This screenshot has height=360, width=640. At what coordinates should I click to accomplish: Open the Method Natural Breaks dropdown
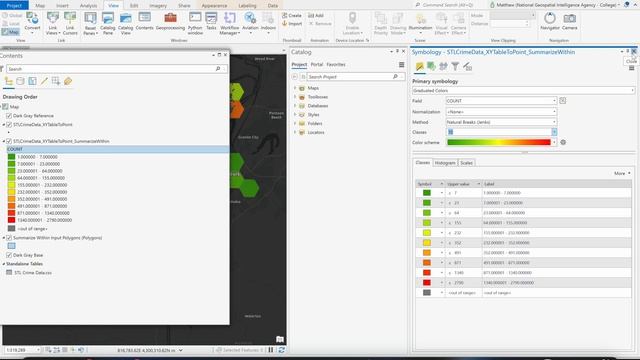501,122
